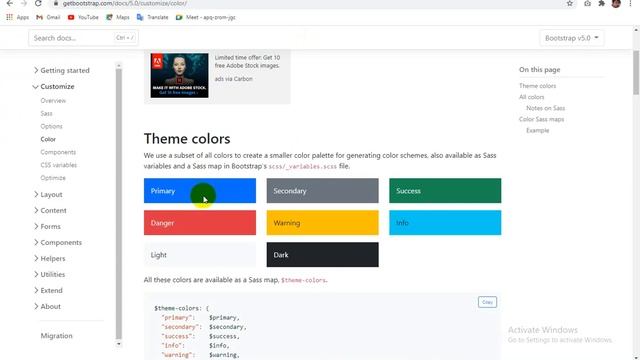
Task: Open the Gmail bookmark
Action: click(48, 17)
